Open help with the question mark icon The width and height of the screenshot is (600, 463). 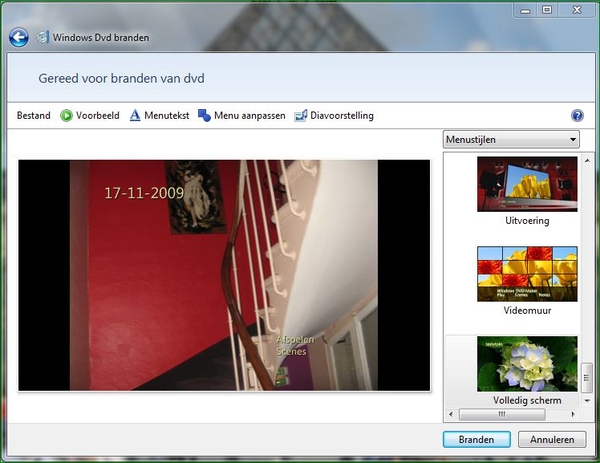click(x=577, y=115)
